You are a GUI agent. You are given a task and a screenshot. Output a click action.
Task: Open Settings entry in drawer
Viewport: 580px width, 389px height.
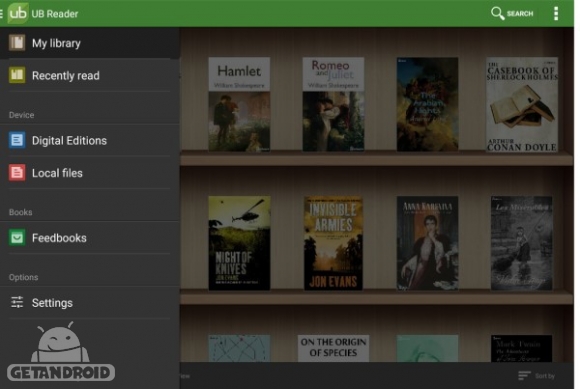tap(90, 303)
